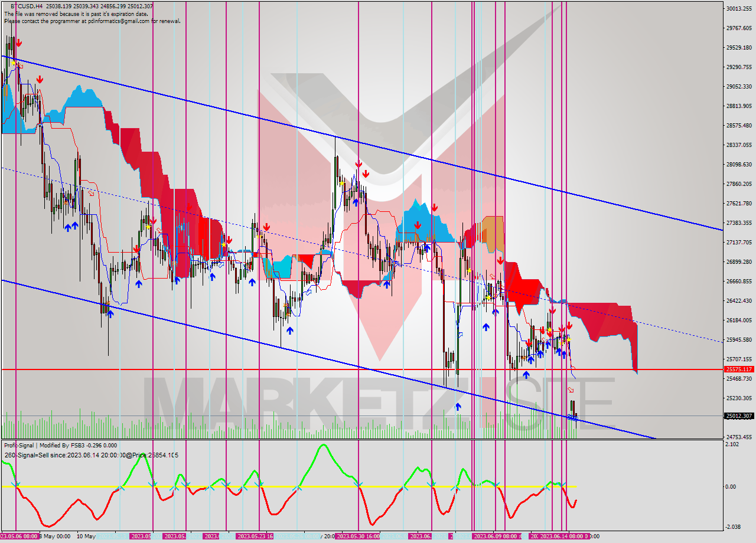This screenshot has height=543, width=756.
Task: Click the red horizontal line at 25575
Action: [x=361, y=369]
